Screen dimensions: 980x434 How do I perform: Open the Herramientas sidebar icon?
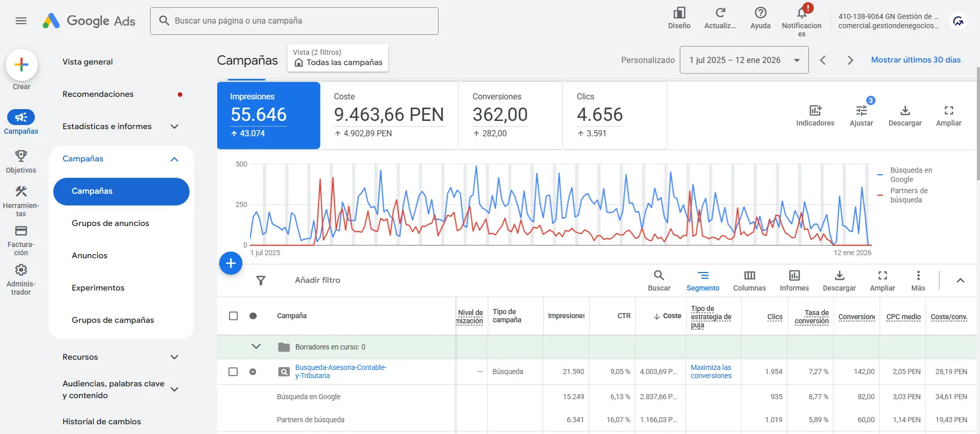[21, 192]
